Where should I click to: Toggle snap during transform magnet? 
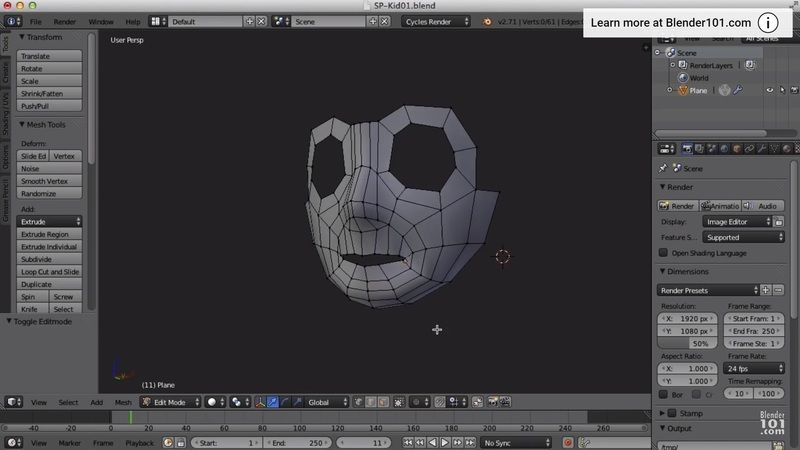[440, 402]
